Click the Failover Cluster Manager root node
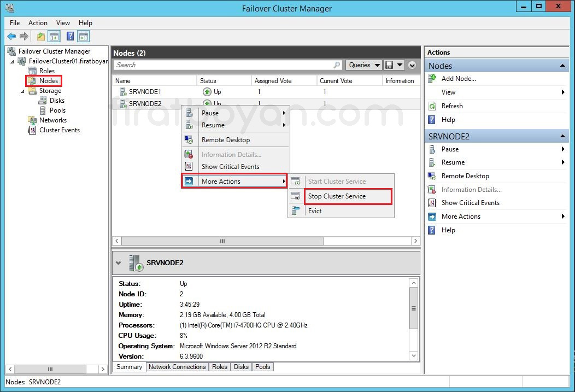 (x=54, y=51)
